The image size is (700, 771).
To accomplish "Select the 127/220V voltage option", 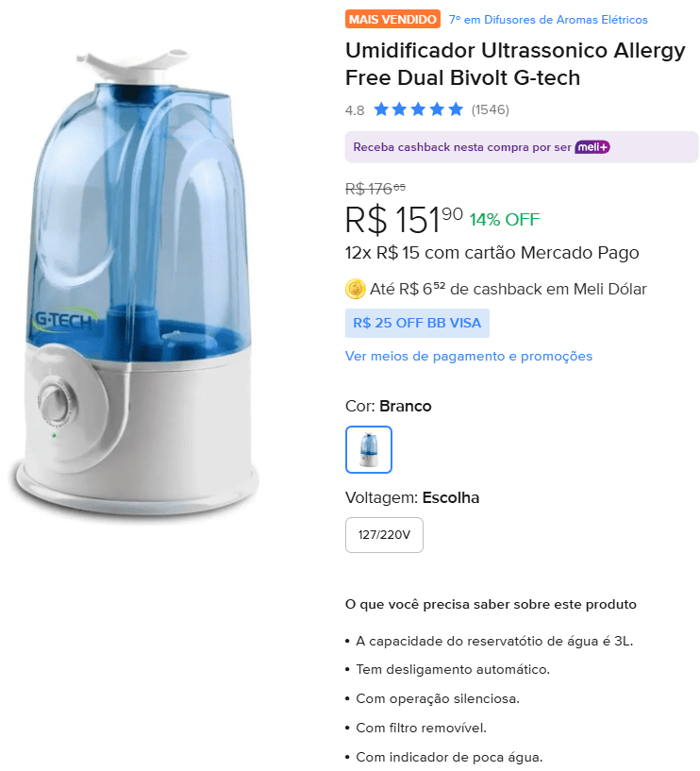I will 384,535.
